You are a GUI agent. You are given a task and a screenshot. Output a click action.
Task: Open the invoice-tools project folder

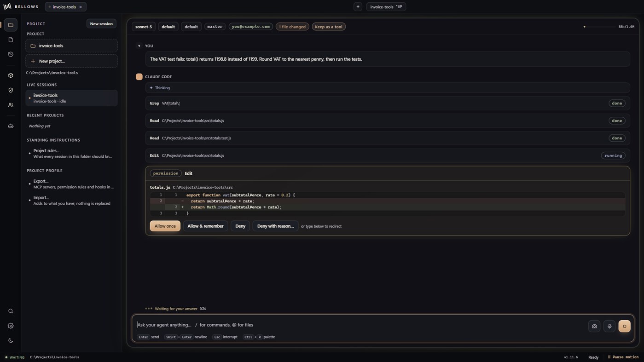tap(71, 46)
